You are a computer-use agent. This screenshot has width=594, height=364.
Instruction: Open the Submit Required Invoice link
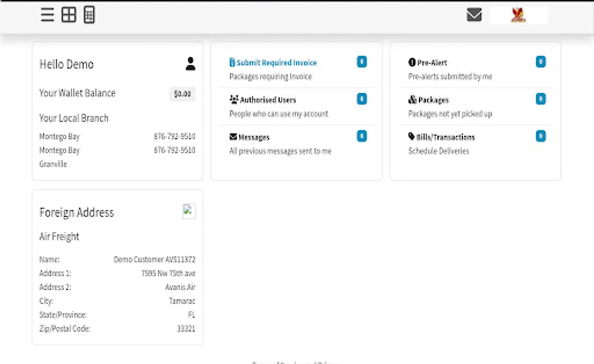pos(277,63)
